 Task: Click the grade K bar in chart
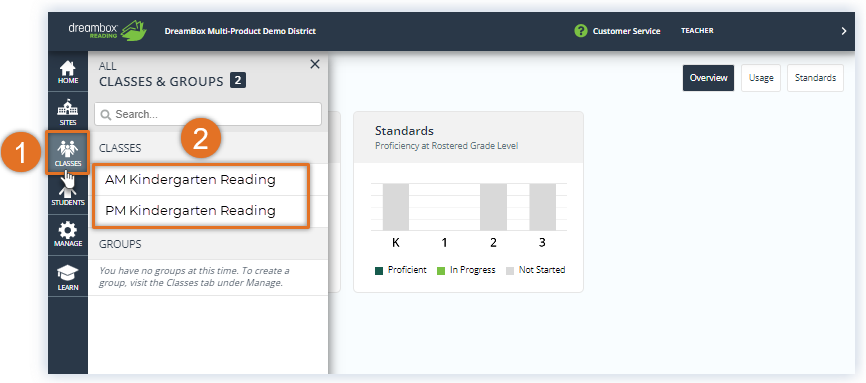tap(395, 207)
